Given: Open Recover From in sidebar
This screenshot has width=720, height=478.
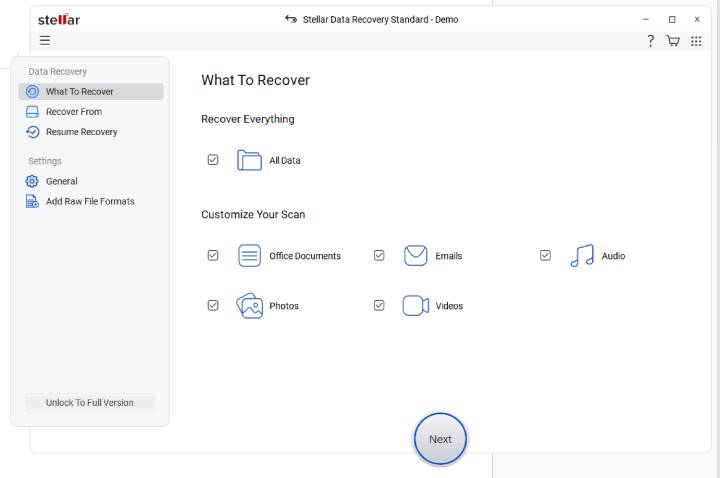Looking at the screenshot, I should coord(91,112).
